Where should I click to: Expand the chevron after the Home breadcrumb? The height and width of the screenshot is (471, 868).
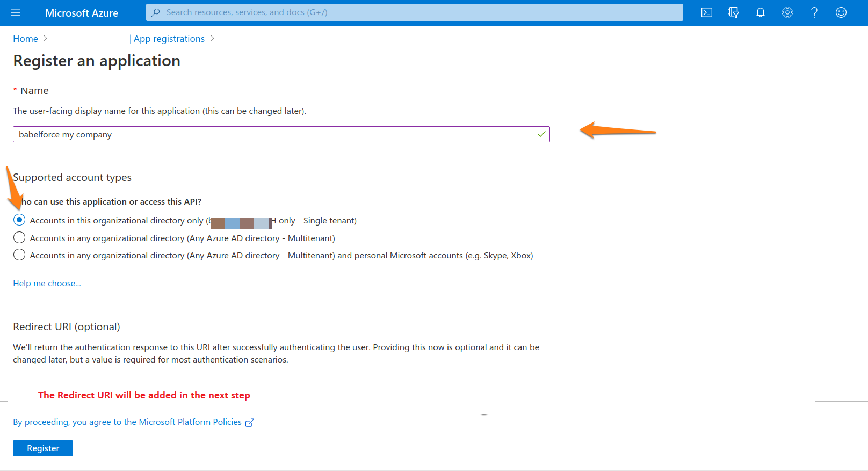point(45,39)
